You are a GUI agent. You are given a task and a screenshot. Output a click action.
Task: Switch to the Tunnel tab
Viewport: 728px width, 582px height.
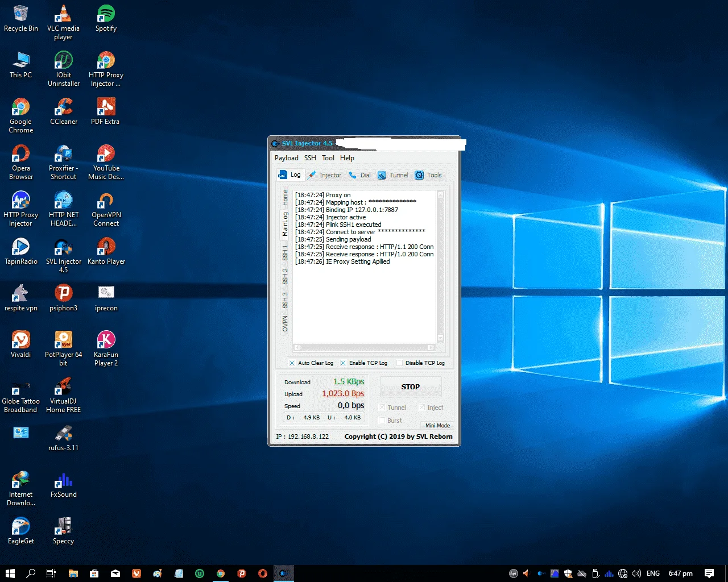point(393,175)
